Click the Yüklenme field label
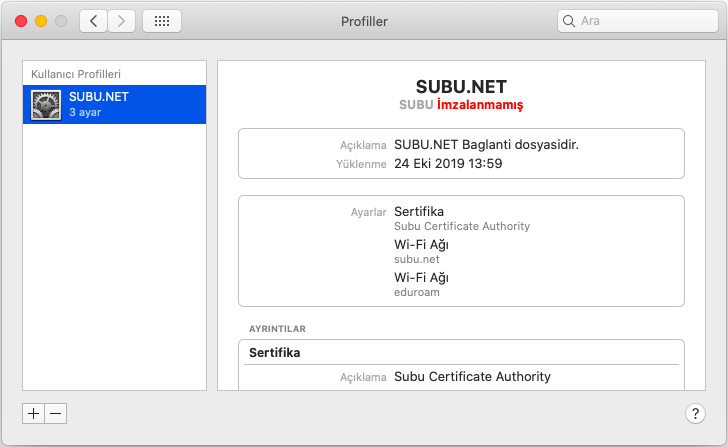This screenshot has width=728, height=447. tap(361, 164)
